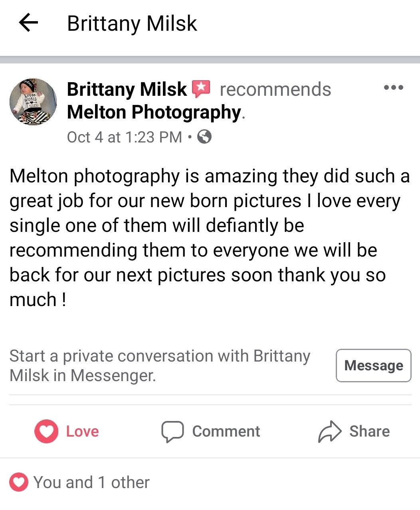
Task: Open Brittany Milsk's name link in the post
Action: pos(127,89)
